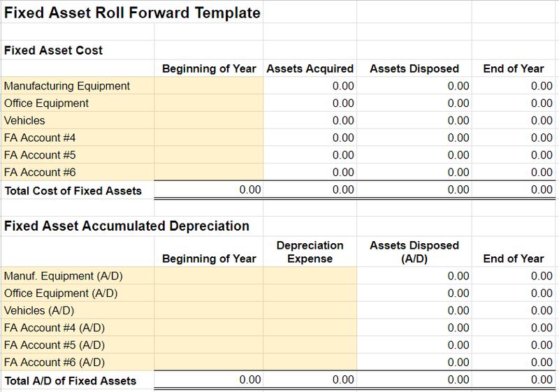Select the Assets Disposed (A/D) column header

coord(414,252)
